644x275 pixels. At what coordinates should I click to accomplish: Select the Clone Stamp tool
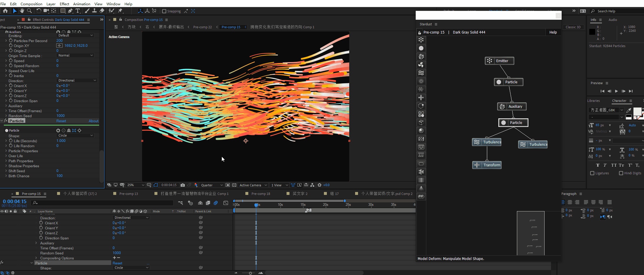click(94, 11)
